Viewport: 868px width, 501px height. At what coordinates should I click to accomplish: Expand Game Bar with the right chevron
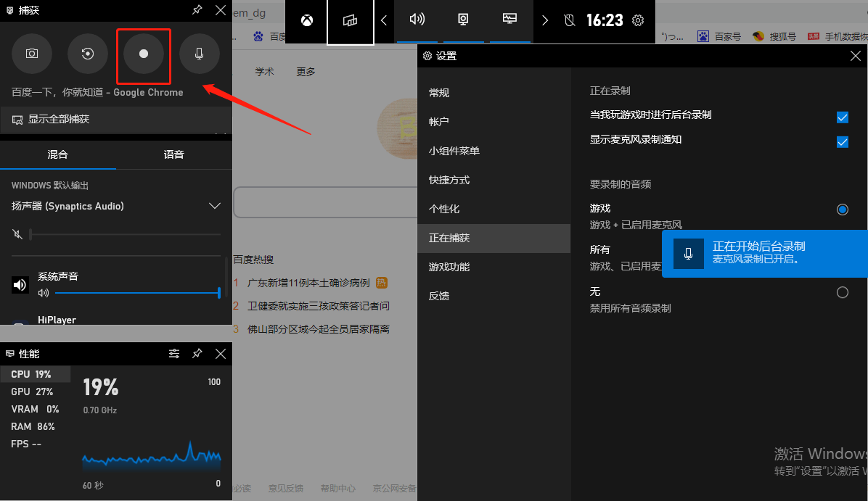click(x=545, y=20)
